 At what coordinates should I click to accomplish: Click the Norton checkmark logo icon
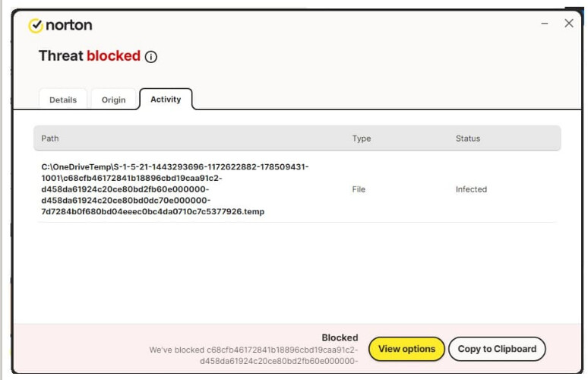tap(35, 26)
